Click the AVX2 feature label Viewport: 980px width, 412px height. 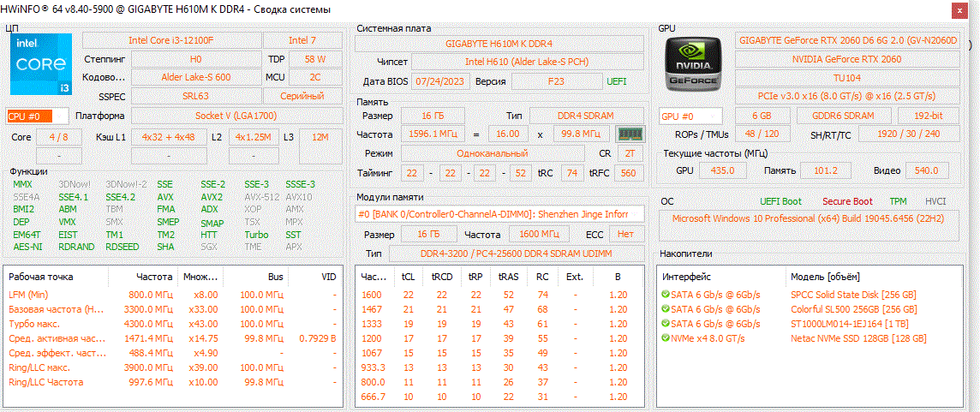[x=212, y=197]
